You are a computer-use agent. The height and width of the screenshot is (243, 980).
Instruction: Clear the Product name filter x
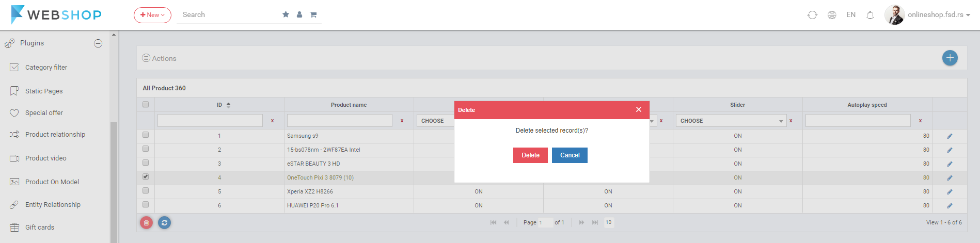(402, 121)
